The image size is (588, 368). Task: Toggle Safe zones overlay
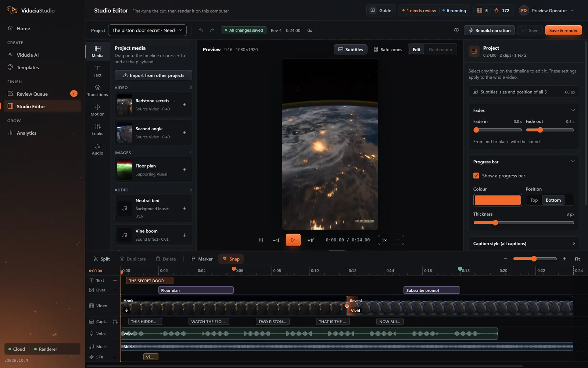click(x=388, y=49)
